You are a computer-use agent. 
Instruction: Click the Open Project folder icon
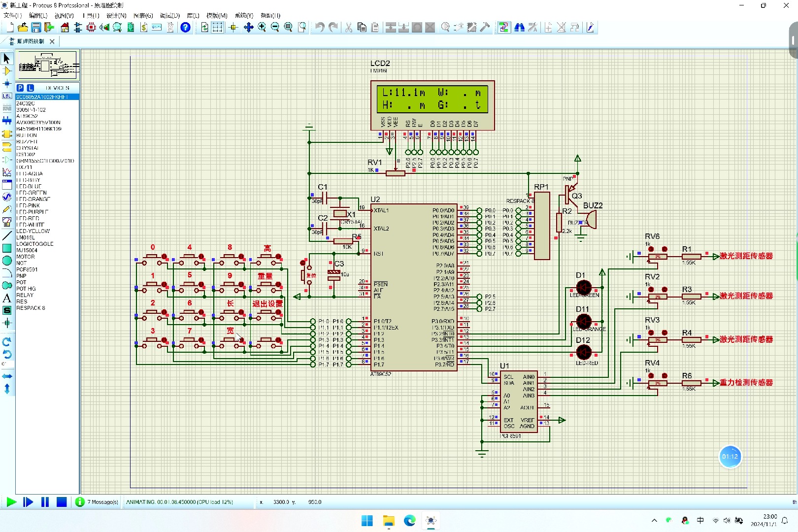tap(23, 28)
